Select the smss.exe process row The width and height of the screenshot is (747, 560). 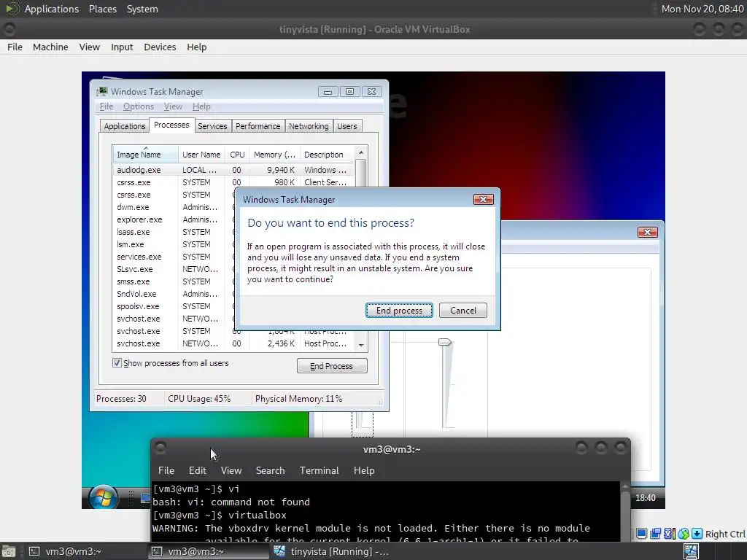[x=173, y=281]
